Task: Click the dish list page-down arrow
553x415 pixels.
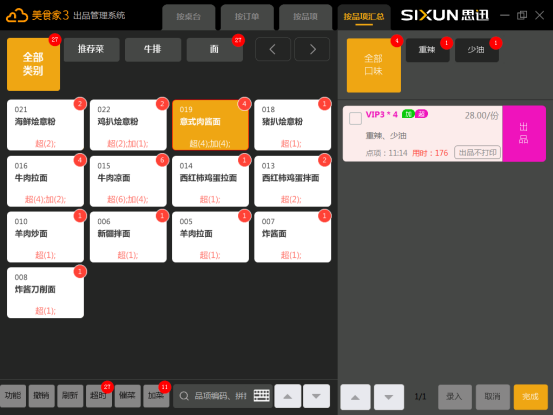Action: point(316,396)
